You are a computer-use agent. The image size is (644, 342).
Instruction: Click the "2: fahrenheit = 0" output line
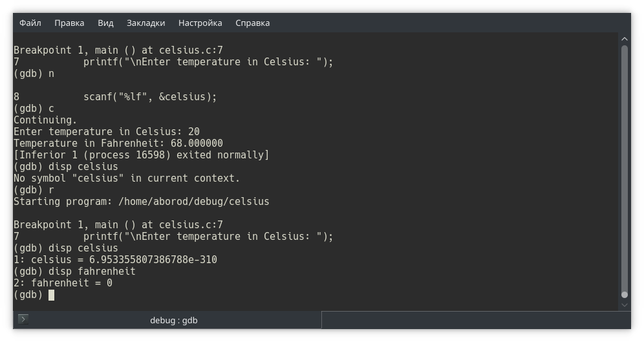point(63,283)
